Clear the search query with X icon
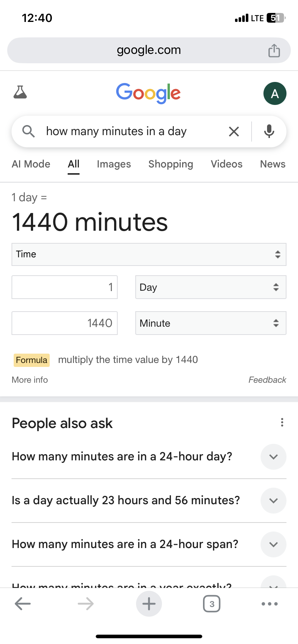 [x=234, y=132]
